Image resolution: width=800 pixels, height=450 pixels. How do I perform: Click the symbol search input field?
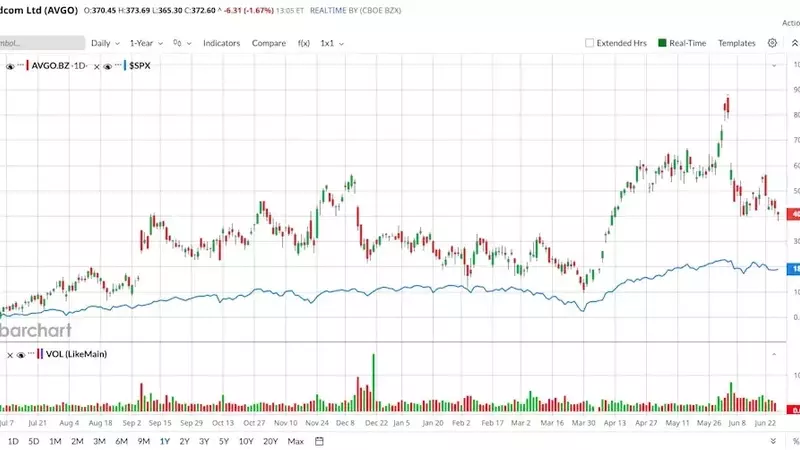point(42,43)
